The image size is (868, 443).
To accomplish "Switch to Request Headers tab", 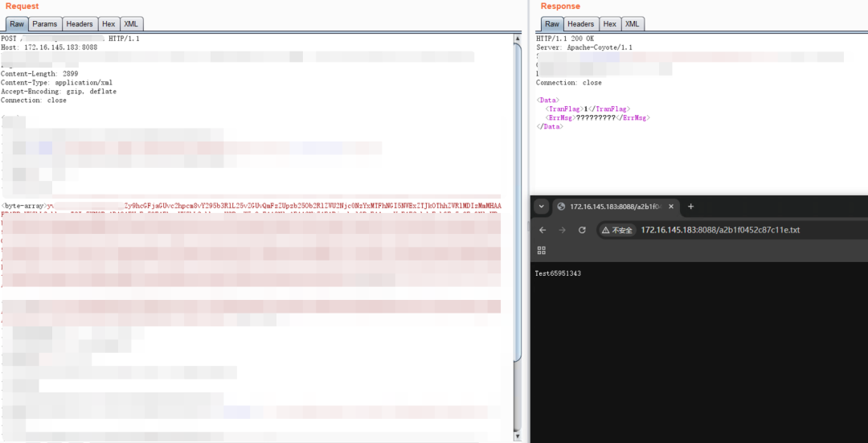I will coord(79,24).
